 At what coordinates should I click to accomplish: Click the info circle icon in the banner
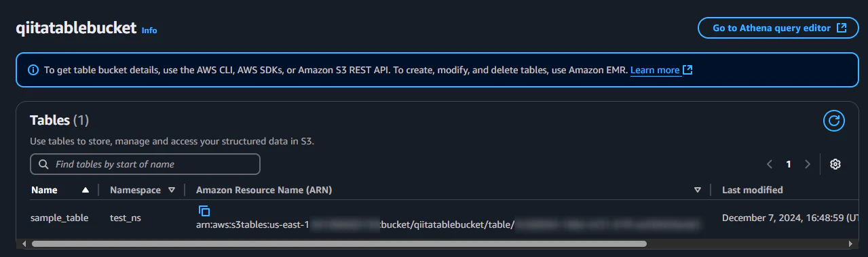(33, 70)
